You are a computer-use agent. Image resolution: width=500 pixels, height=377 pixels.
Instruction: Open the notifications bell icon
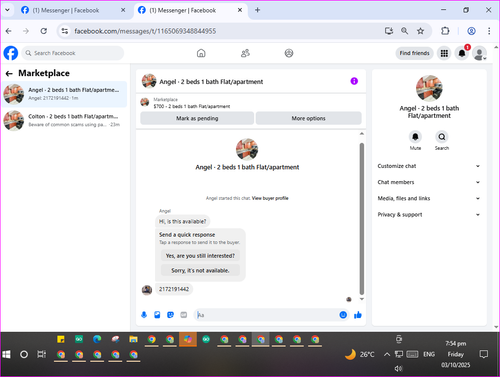(462, 53)
